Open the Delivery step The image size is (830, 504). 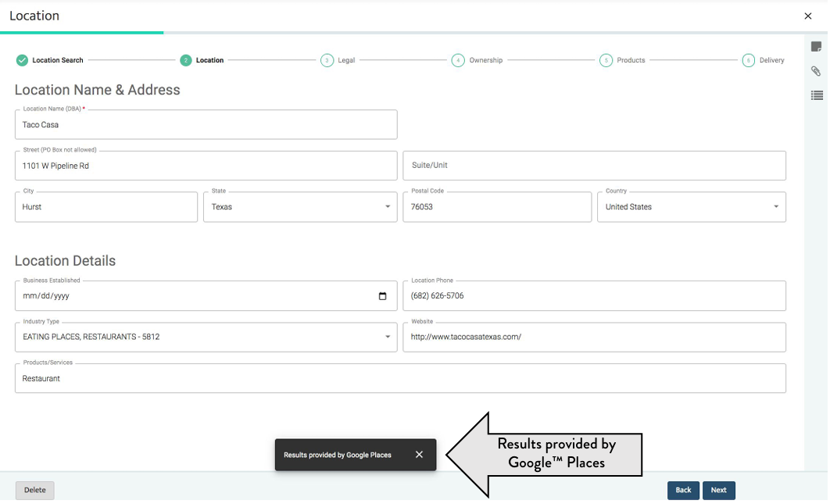pyautogui.click(x=764, y=60)
